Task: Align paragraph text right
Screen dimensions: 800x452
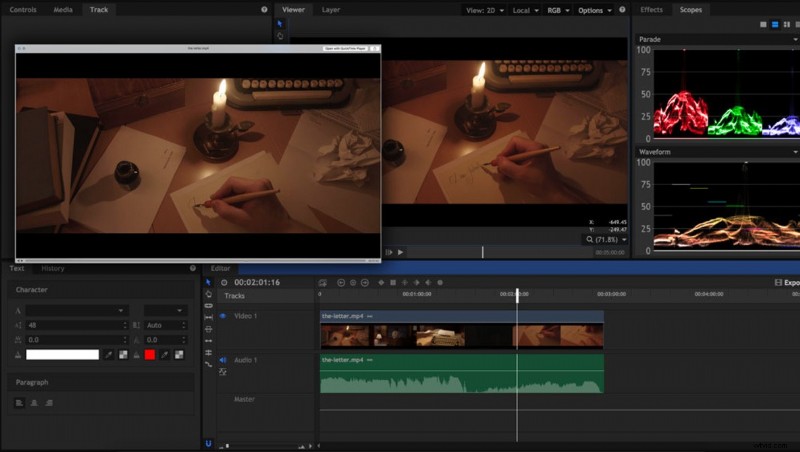Action: [49, 403]
